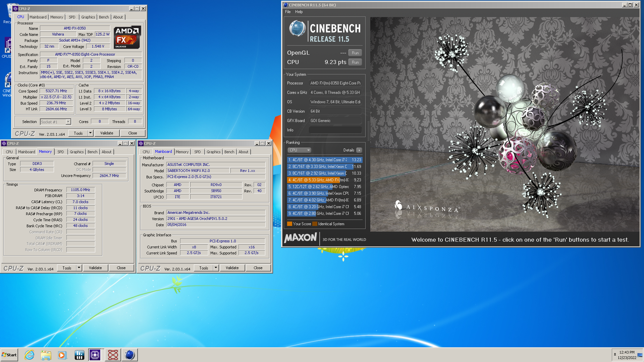Open Internet Explorer from the taskbar
This screenshot has height=362, width=644.
(x=30, y=355)
